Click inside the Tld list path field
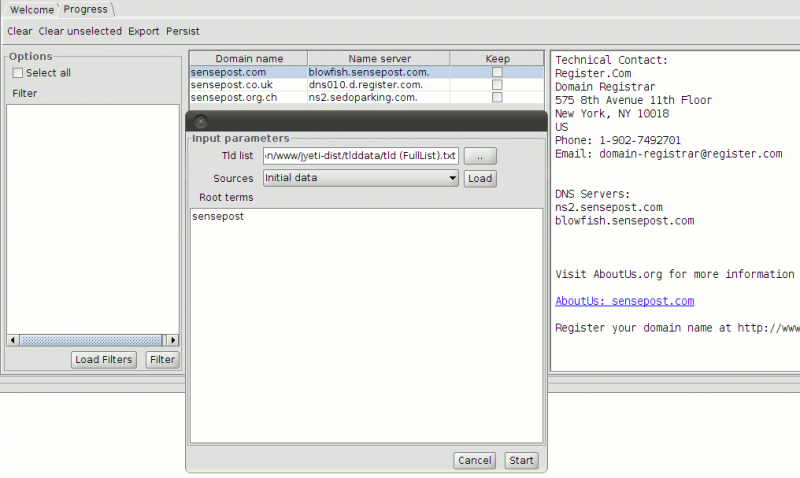Viewport: 800px width, 478px height. 360,156
